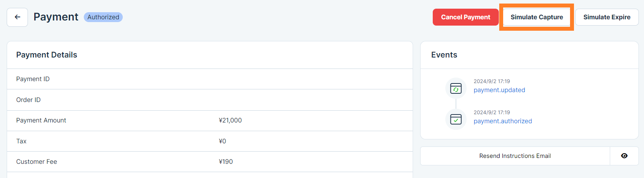
Task: Click the payment.updated event icon
Action: click(x=456, y=88)
